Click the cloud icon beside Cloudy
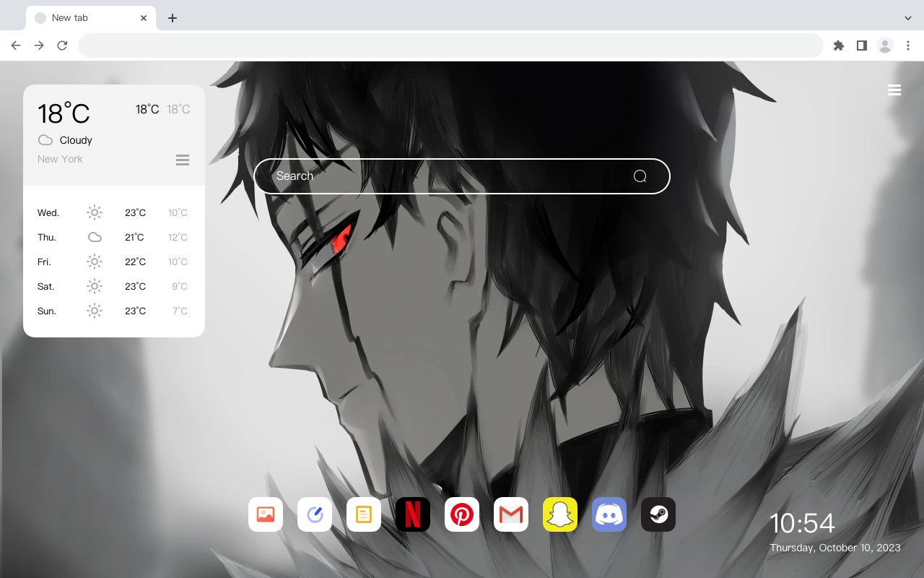Image resolution: width=924 pixels, height=578 pixels. (x=45, y=140)
